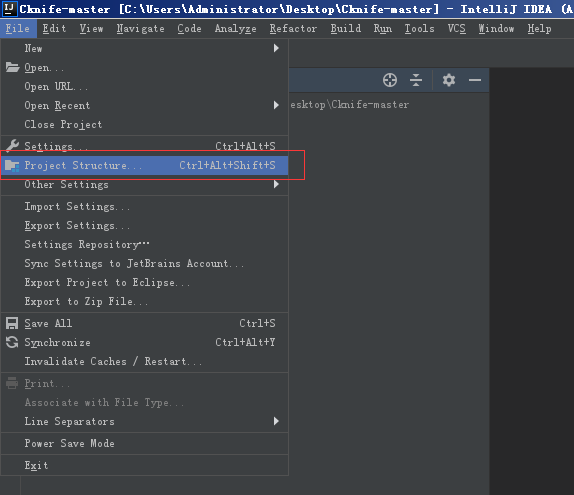Select New in the File menu
Viewport: 574px width, 495px height.
click(x=144, y=48)
